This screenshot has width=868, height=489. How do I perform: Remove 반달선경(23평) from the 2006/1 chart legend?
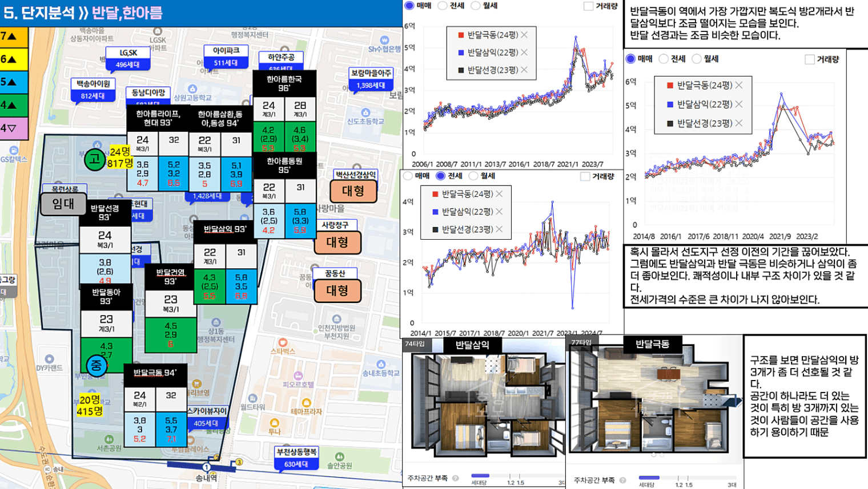524,70
